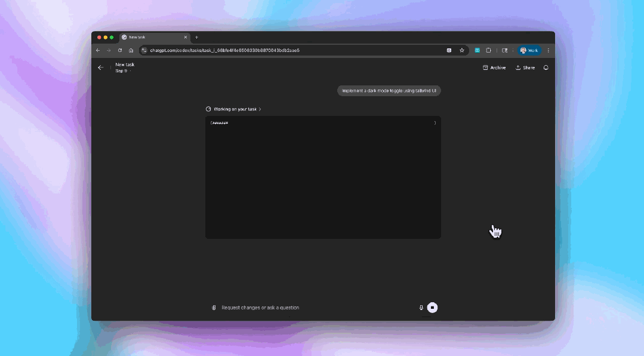The width and height of the screenshot is (644, 356).
Task: Click the teal extension icon in toolbar
Action: (477, 50)
